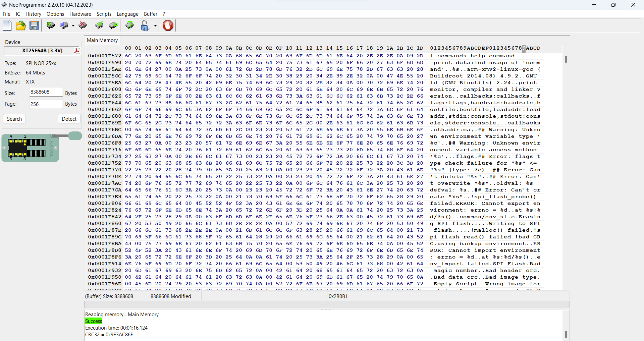Click the unlock protection icon
This screenshot has width=644, height=341.
[x=145, y=25]
